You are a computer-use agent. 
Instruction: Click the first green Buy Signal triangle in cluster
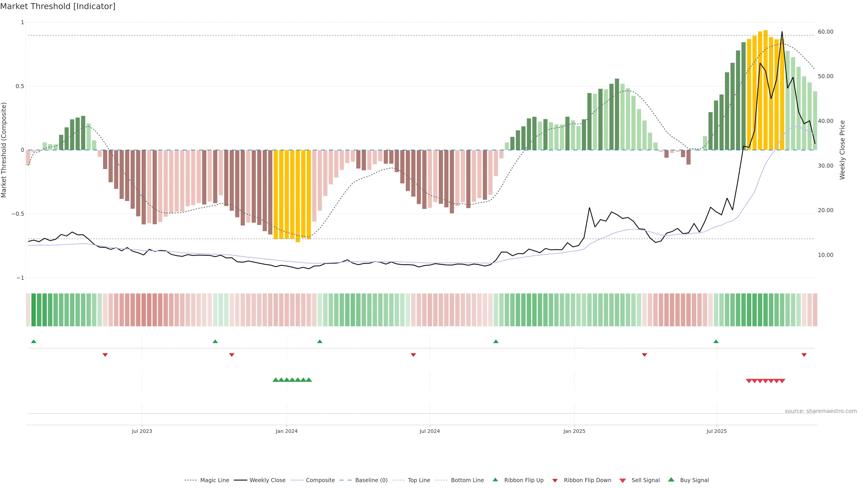click(x=275, y=380)
